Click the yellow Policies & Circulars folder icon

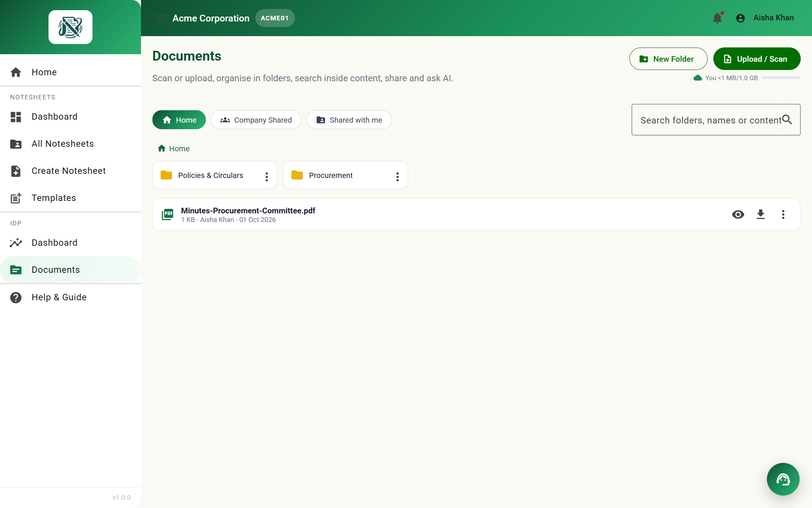click(x=166, y=175)
